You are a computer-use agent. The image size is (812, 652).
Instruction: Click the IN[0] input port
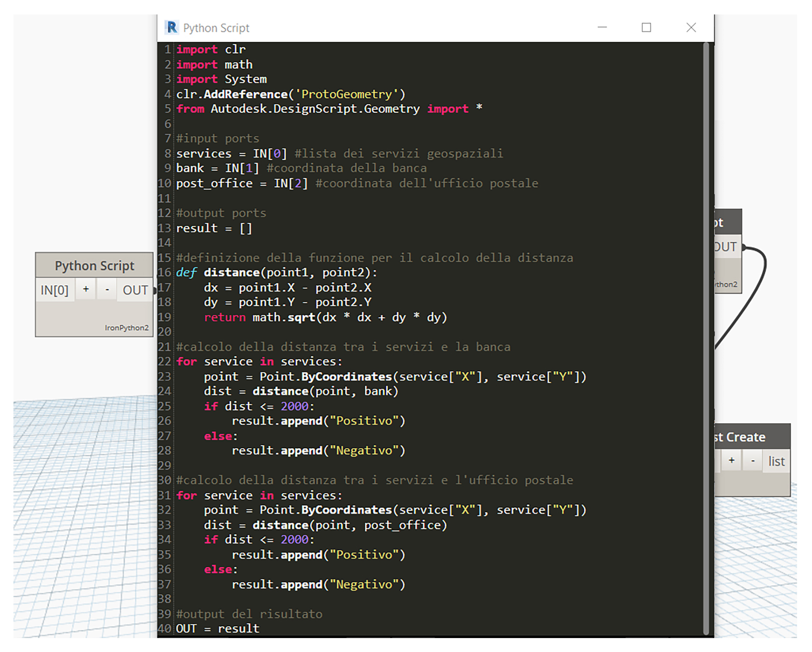pos(55,290)
